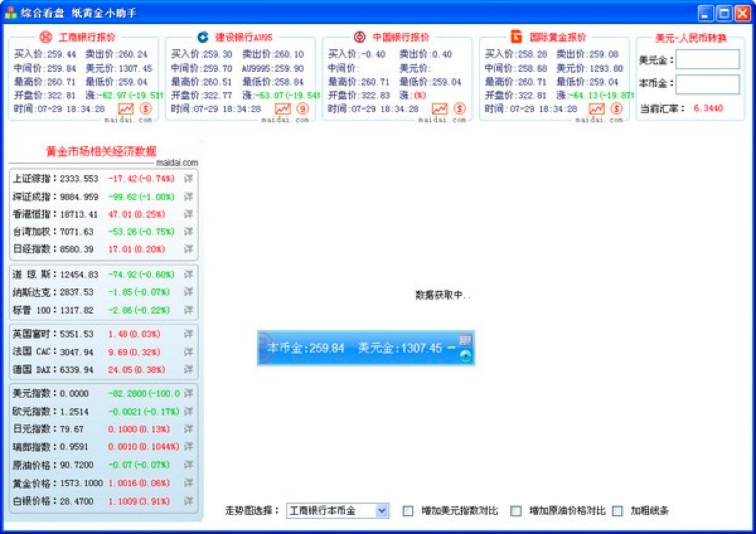Click 美元金:1307.45 on floating bar

coord(400,348)
